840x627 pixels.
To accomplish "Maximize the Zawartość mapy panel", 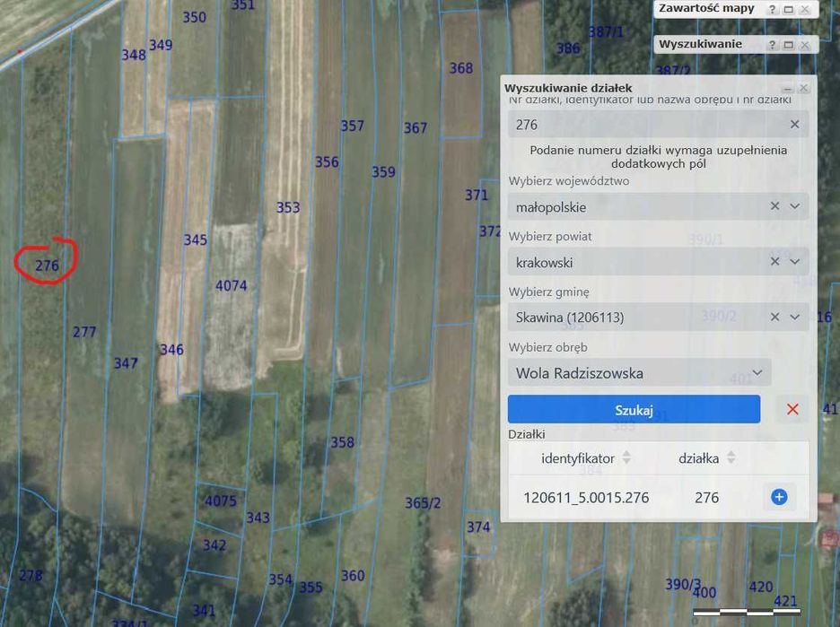I will point(788,9).
